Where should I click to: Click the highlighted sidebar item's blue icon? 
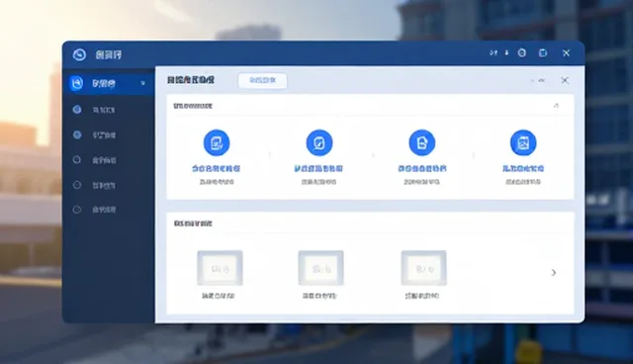click(76, 83)
